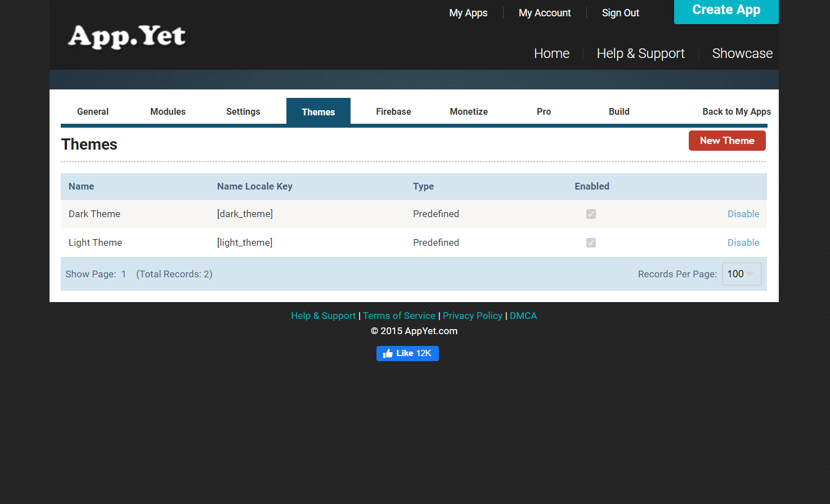The image size is (830, 504).
Task: Click the Create App button
Action: point(726,11)
